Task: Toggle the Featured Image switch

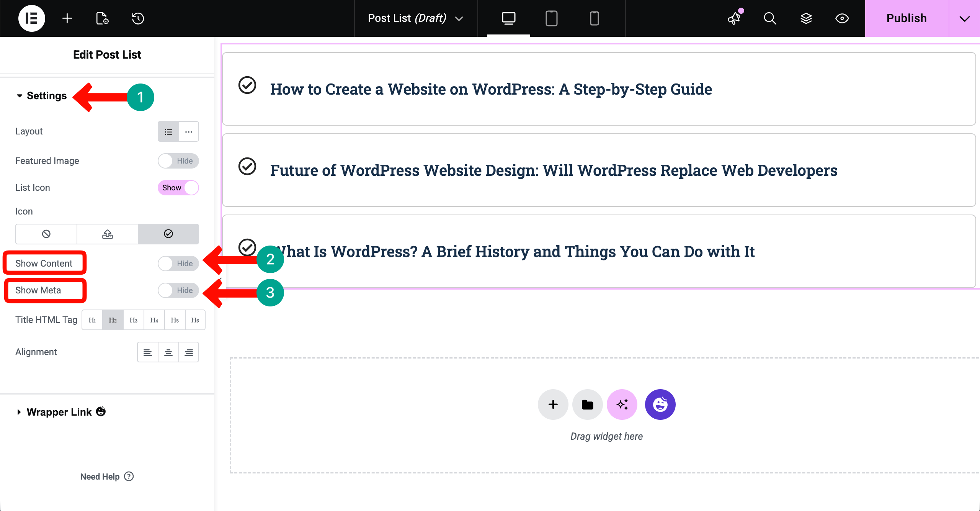Action: (178, 161)
